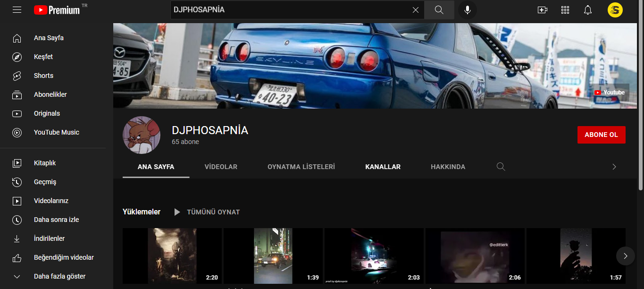Open the 1:39 video thumbnail
Viewport: 644px width, 289px height.
click(x=273, y=256)
